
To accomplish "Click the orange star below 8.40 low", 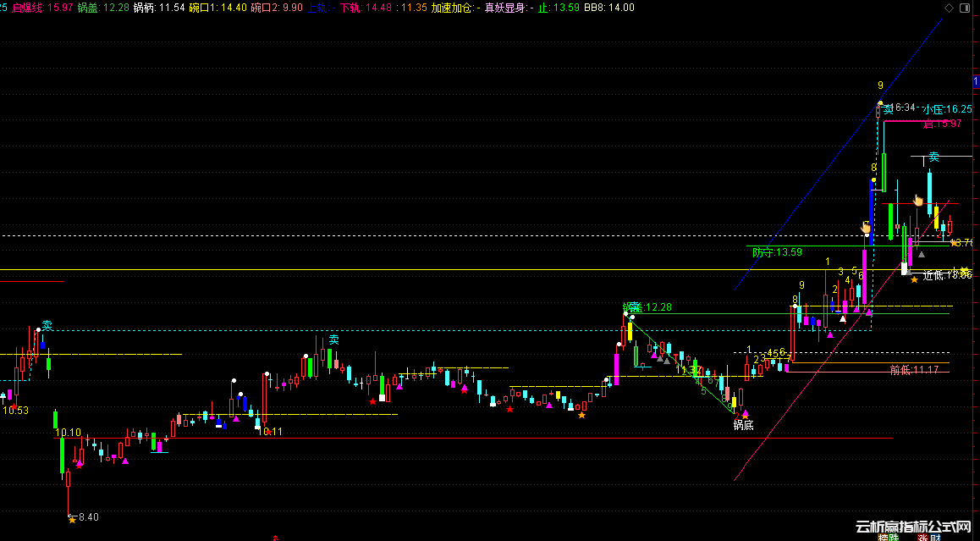I will 72,520.
